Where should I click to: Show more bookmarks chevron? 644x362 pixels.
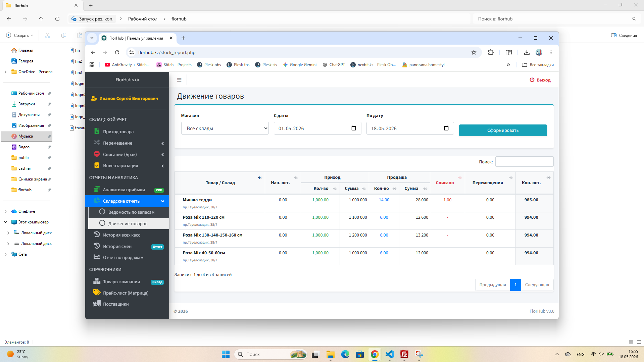click(x=508, y=65)
